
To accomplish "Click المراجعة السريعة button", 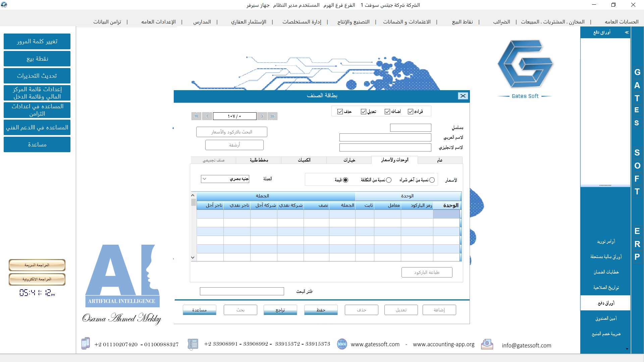I will 37,265.
